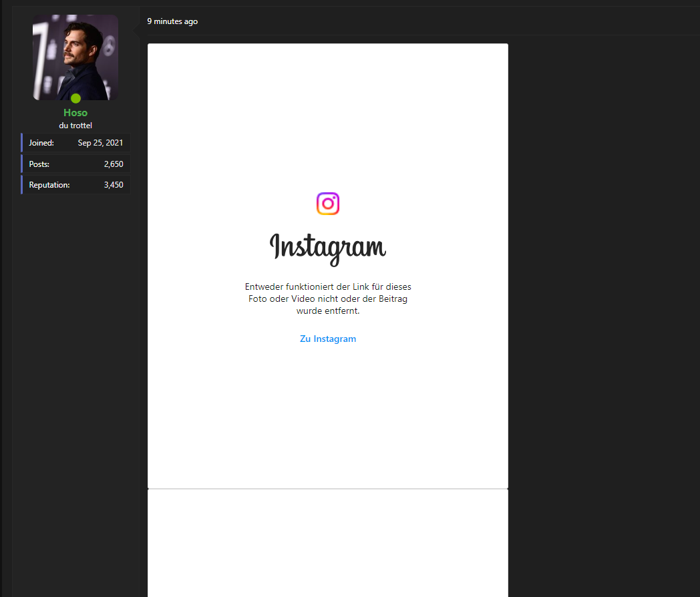This screenshot has width=700, height=597.
Task: Select the Reputation value 3,450
Action: click(x=114, y=185)
